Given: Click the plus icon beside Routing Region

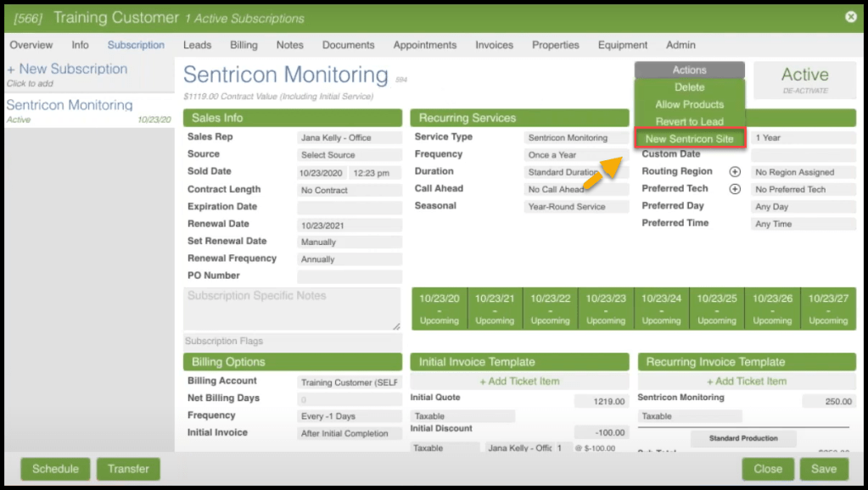Looking at the screenshot, I should click(x=735, y=172).
